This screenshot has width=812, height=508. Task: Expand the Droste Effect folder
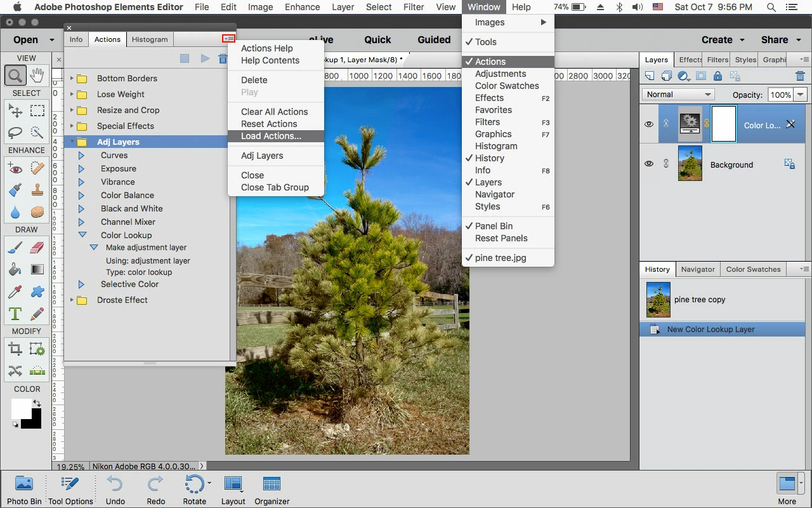click(72, 300)
